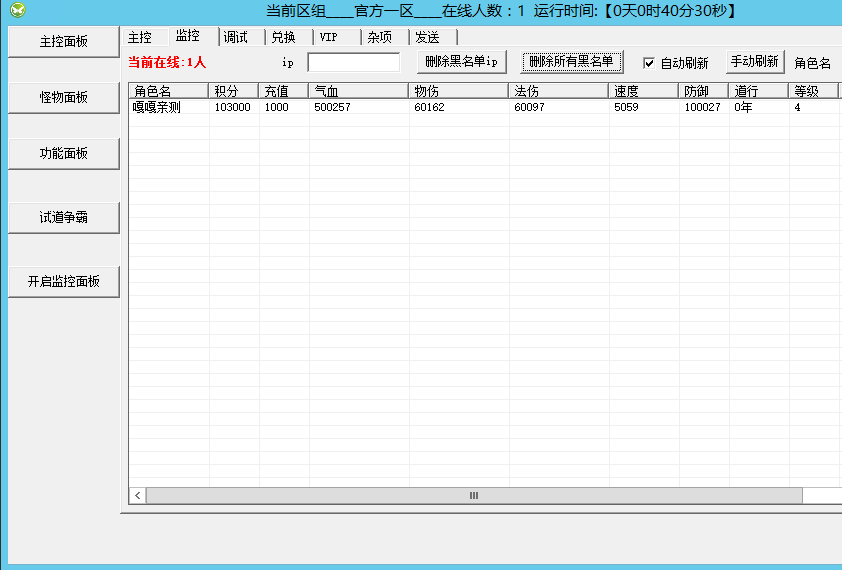Switch to the 调试 tab
842x570 pixels.
pyautogui.click(x=242, y=37)
